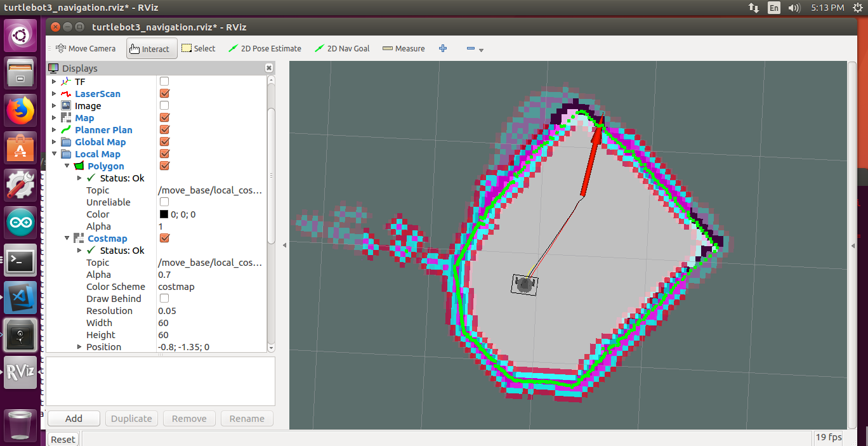
Task: Collapse left panel with the arrow handle
Action: (x=284, y=245)
